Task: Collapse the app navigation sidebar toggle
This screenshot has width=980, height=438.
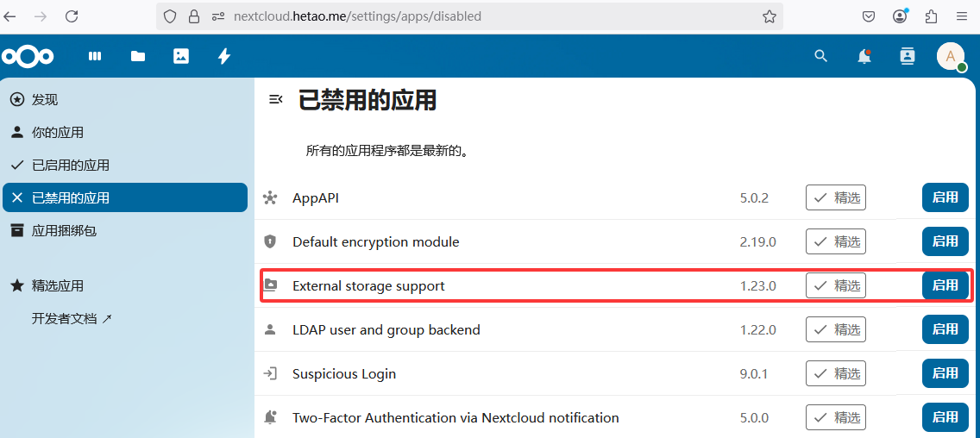Action: pos(276,98)
